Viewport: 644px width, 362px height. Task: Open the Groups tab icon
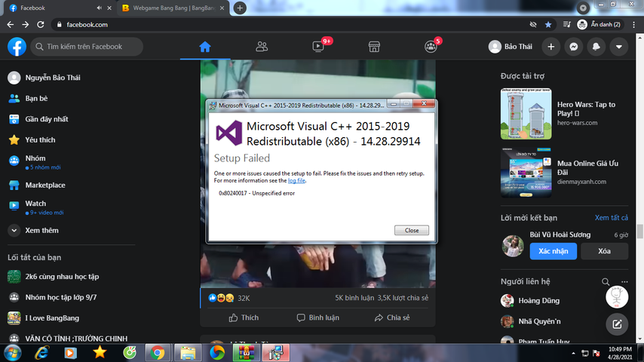coord(431,47)
